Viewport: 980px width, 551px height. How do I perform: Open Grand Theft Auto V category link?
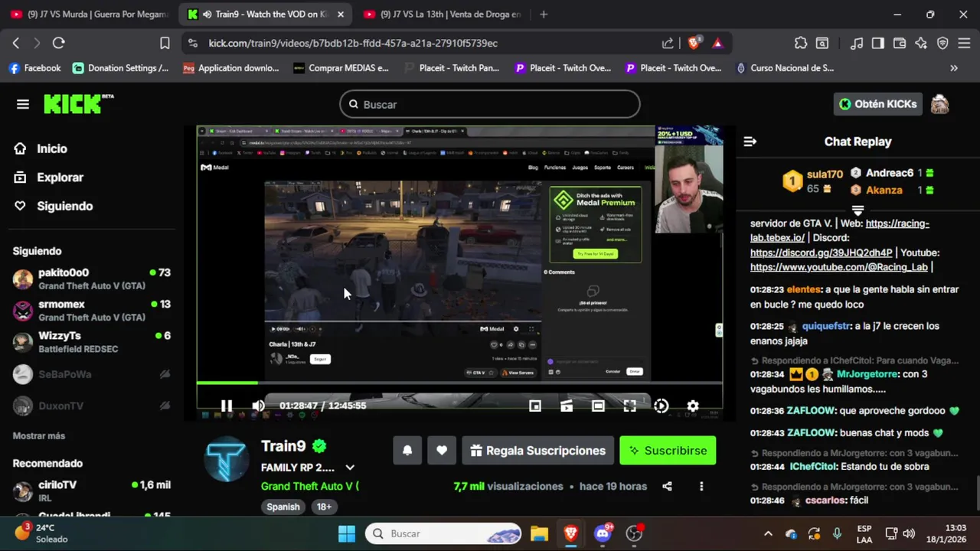pyautogui.click(x=310, y=486)
